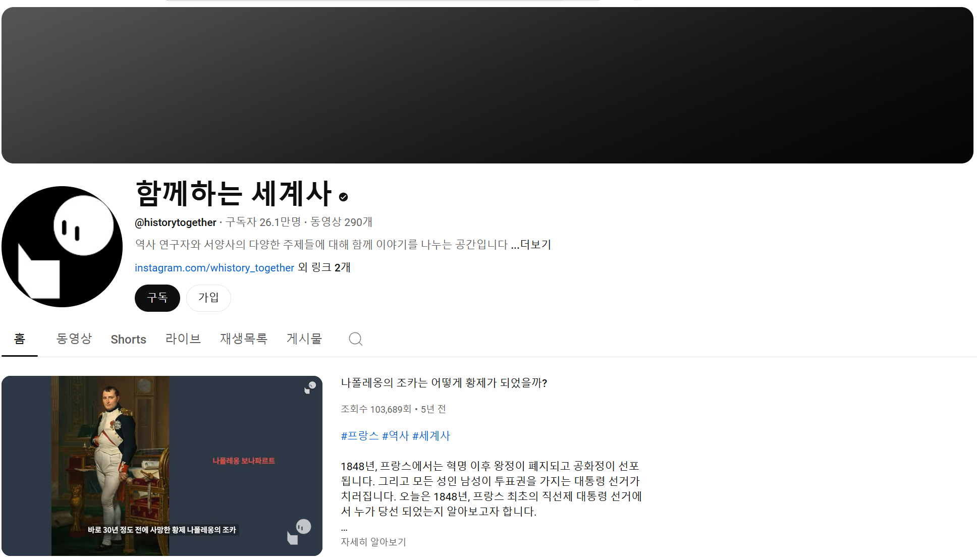Click the #프랑스 hashtag link
977x560 pixels.
[360, 435]
